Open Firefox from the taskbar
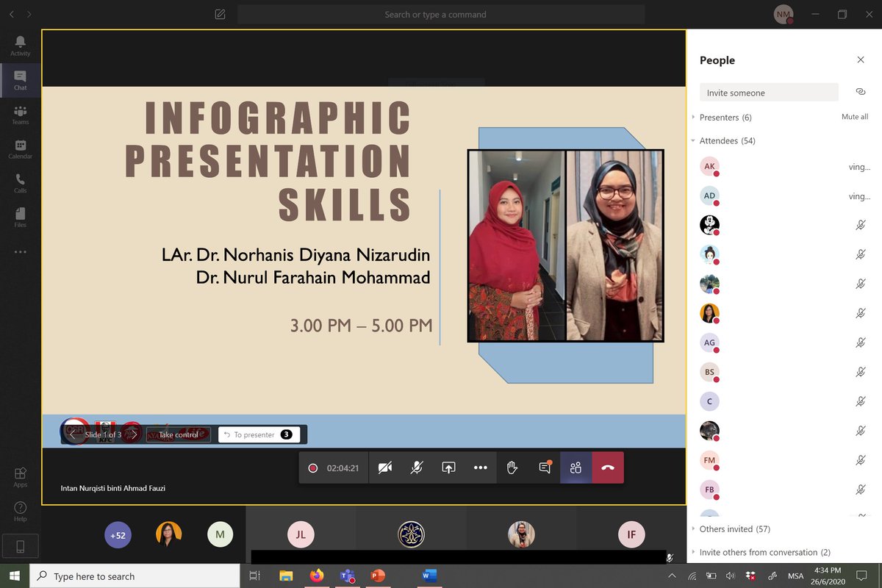The image size is (882, 588). point(317,576)
